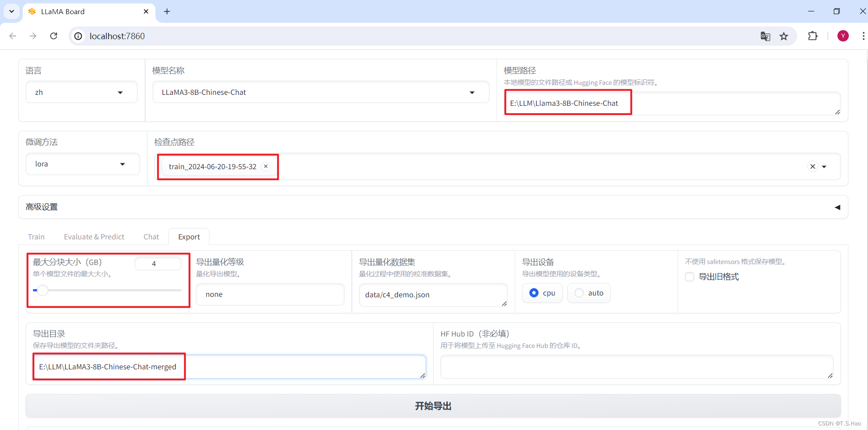Remove the train_2024-06-20-19-55-32 checkpoint tag
The image size is (868, 430).
266,166
